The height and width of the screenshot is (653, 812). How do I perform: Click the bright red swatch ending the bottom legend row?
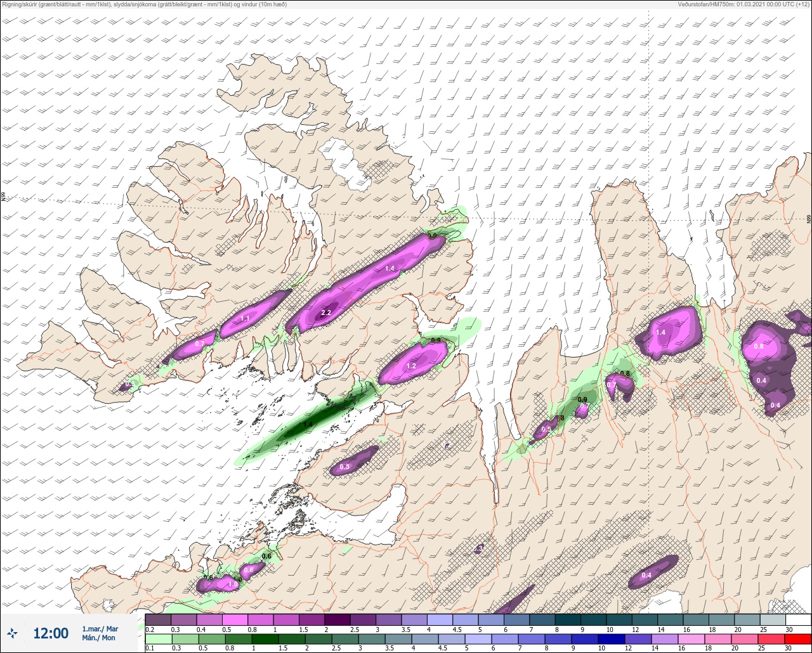click(x=798, y=638)
